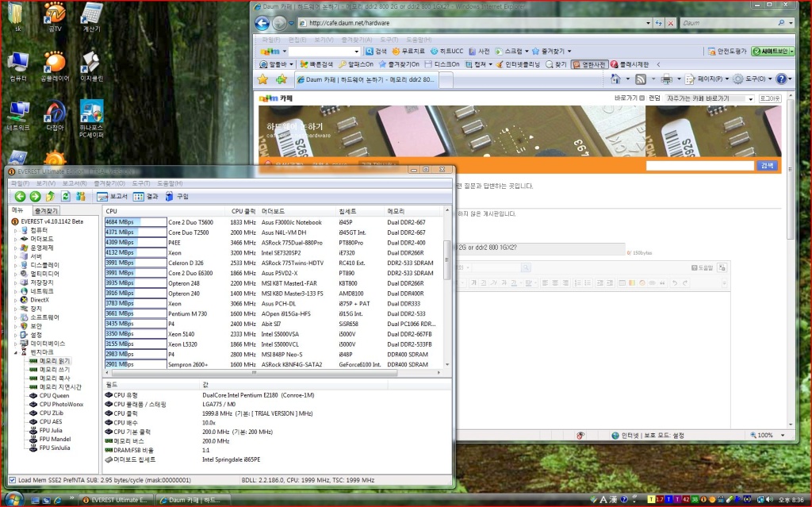Open the 계산기 desktop icon
812x507 pixels.
[92, 17]
